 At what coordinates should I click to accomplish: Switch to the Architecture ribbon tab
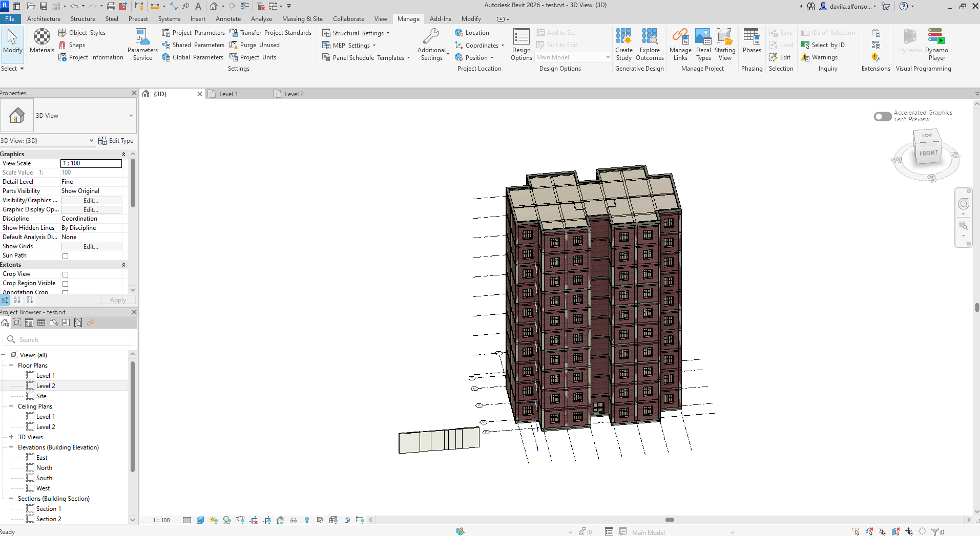click(x=44, y=18)
